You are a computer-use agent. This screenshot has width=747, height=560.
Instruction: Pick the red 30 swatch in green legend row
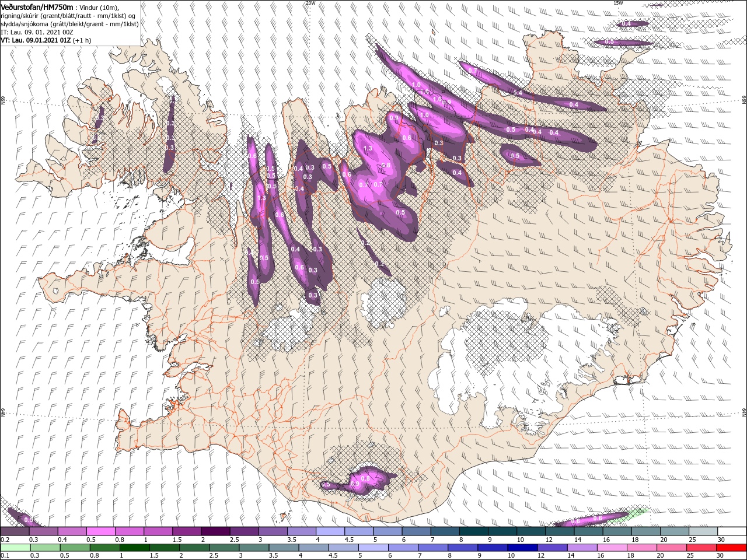pos(731,548)
